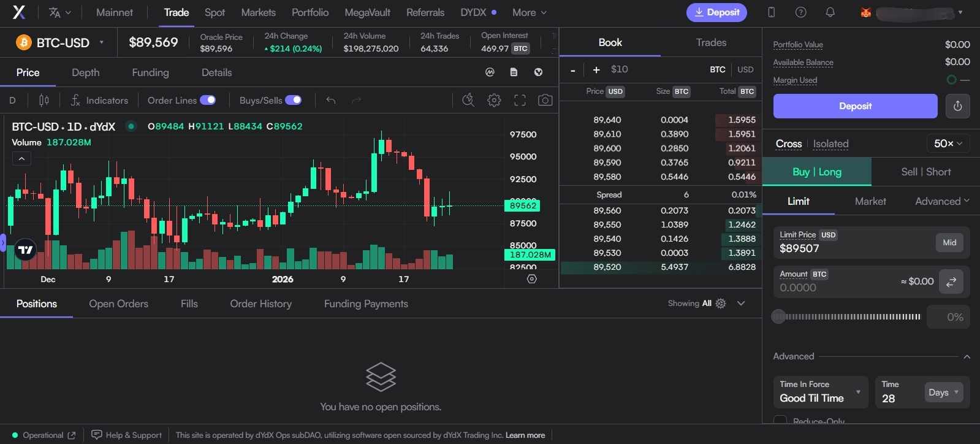Take chart snapshot with camera icon
The image size is (980, 444).
point(545,101)
